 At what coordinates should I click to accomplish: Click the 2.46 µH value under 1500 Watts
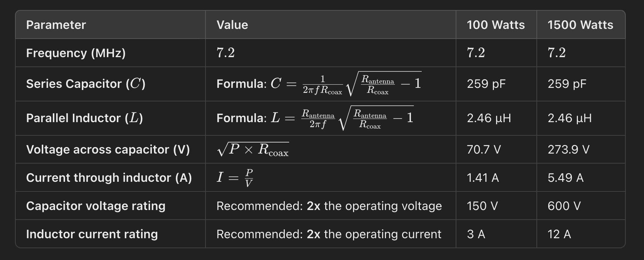[569, 118]
